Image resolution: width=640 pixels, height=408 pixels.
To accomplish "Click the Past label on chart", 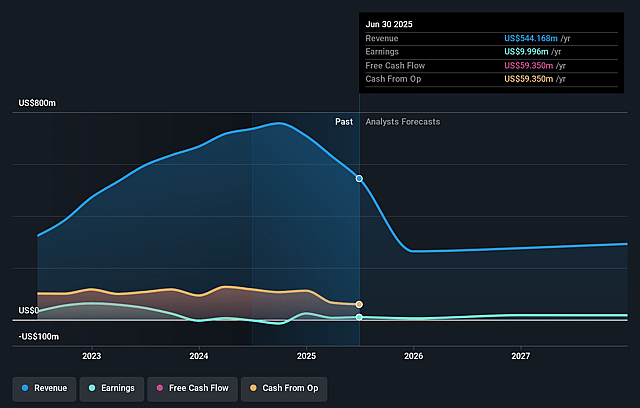I will (x=344, y=122).
